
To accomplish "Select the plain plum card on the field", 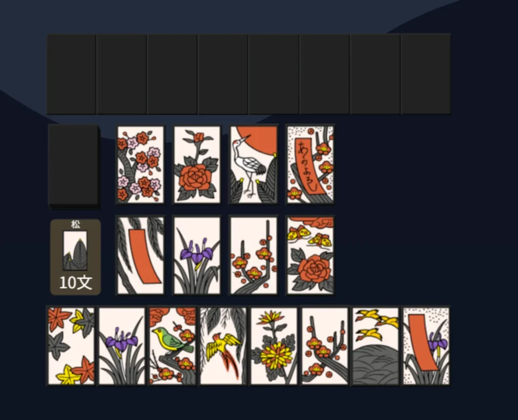I will (x=254, y=255).
